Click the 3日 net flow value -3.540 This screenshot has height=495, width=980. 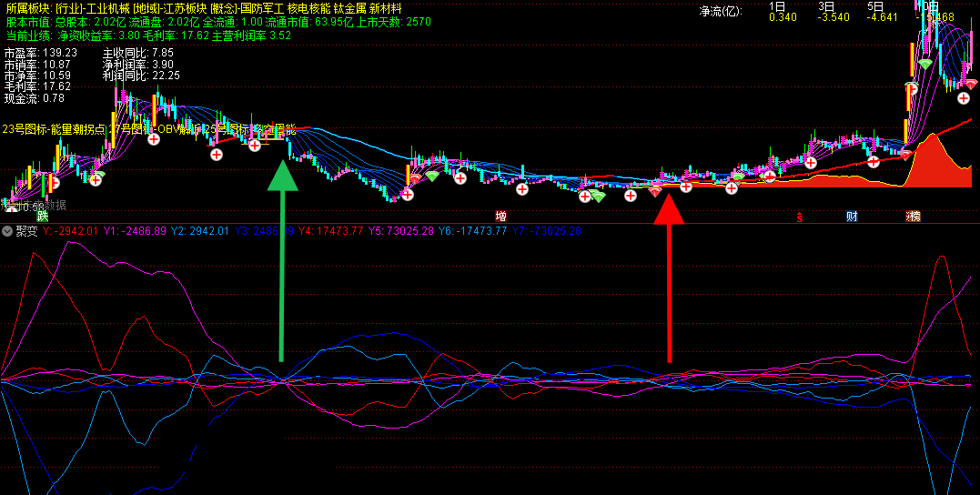point(834,17)
